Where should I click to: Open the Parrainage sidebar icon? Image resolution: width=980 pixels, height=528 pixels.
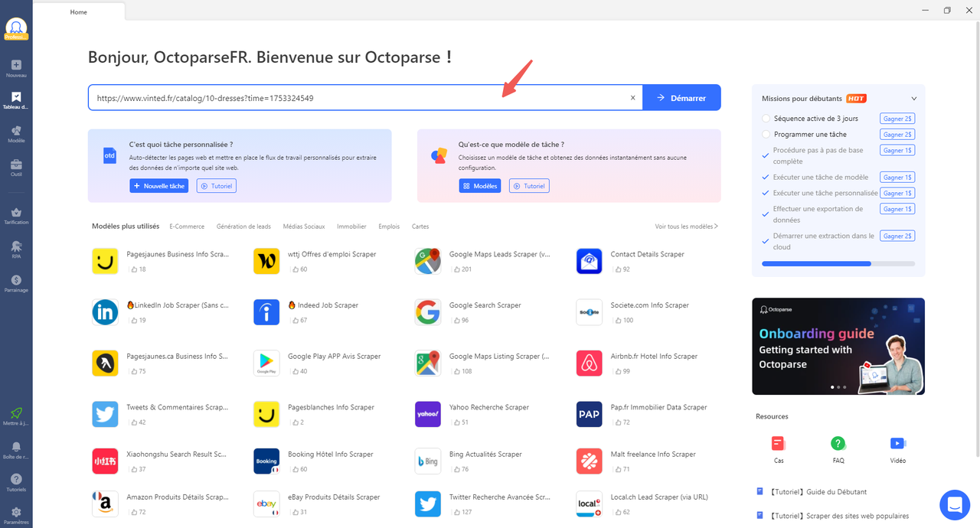click(16, 280)
